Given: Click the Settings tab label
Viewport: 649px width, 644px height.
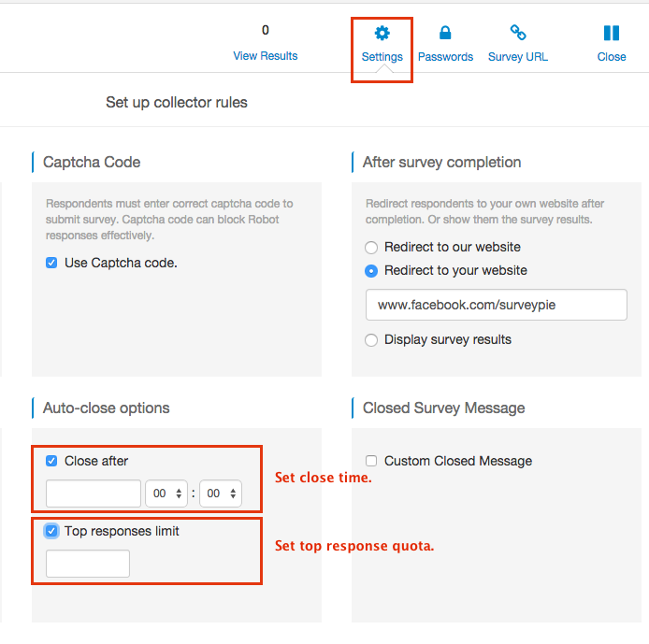Looking at the screenshot, I should [382, 57].
